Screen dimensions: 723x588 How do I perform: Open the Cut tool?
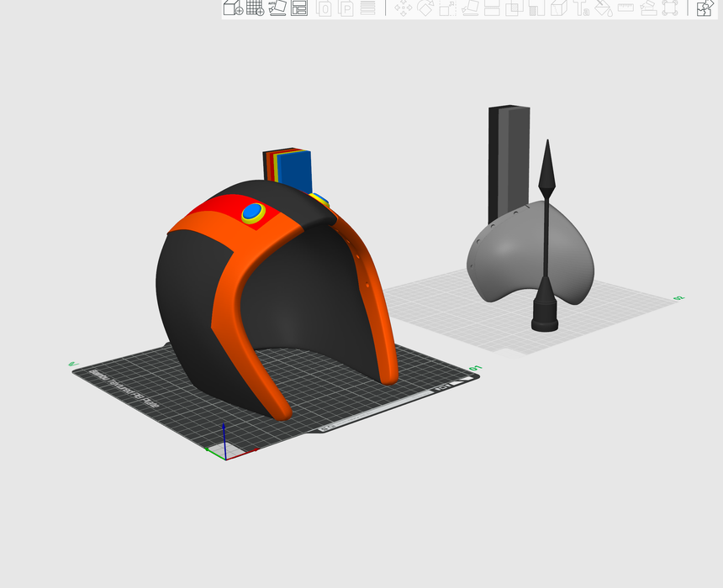coord(493,8)
